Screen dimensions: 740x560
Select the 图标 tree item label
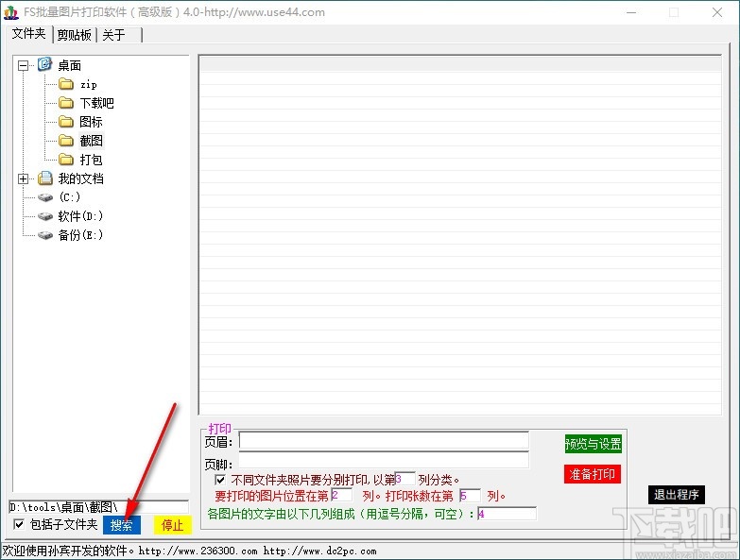pyautogui.click(x=91, y=122)
